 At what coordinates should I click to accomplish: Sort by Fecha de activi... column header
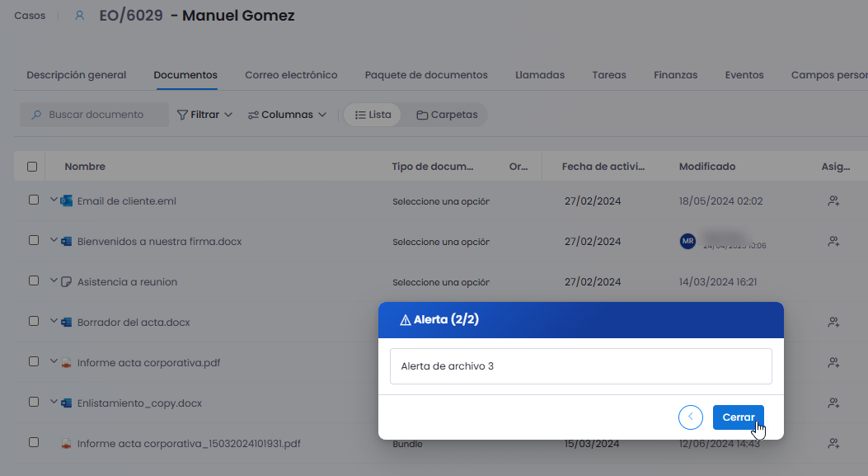point(603,167)
